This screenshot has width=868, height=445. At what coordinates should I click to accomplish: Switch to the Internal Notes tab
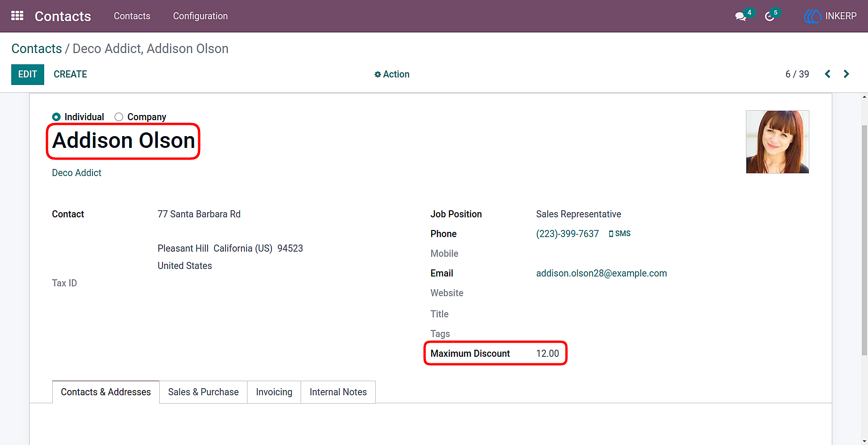point(338,392)
